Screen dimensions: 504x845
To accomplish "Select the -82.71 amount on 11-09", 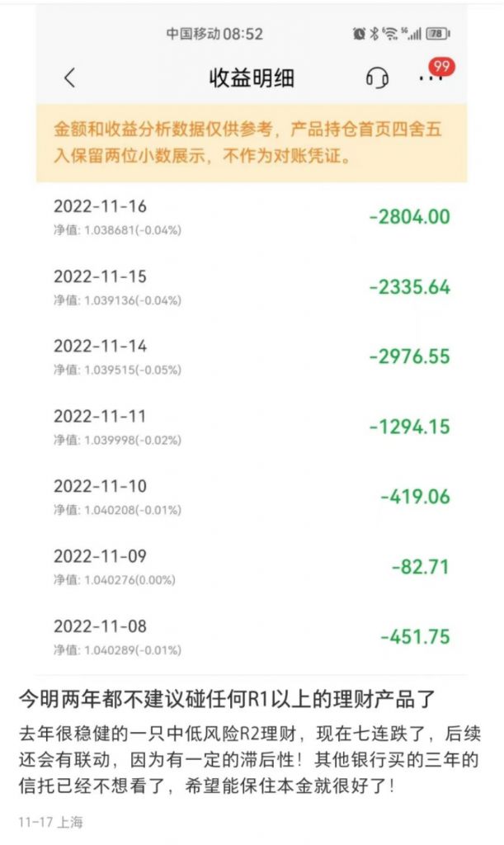I will coord(421,567).
